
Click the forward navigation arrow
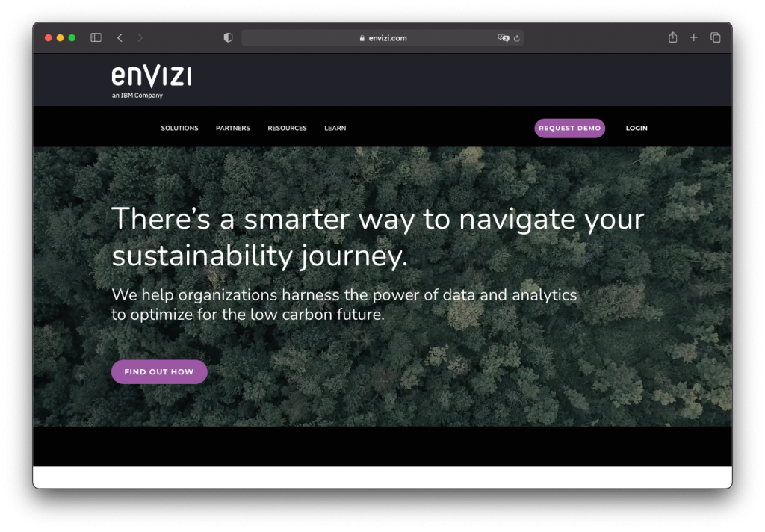[140, 37]
